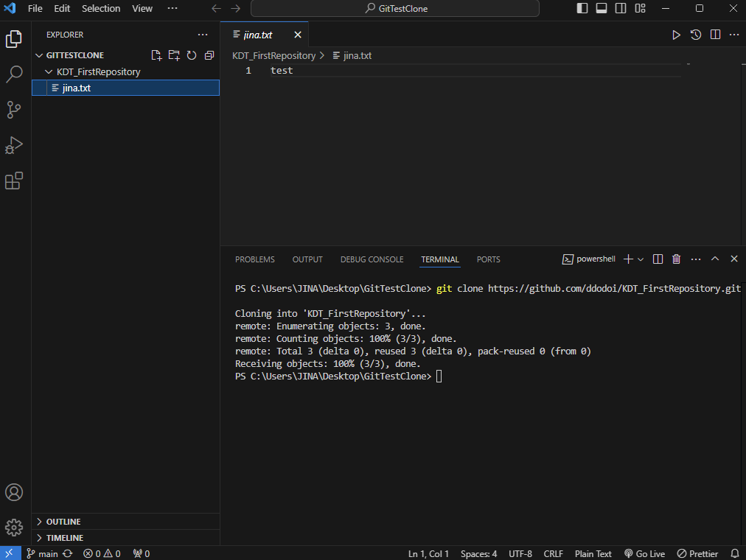Image resolution: width=746 pixels, height=560 pixels.
Task: Select jina.txt in the Explorer tree
Action: click(125, 88)
